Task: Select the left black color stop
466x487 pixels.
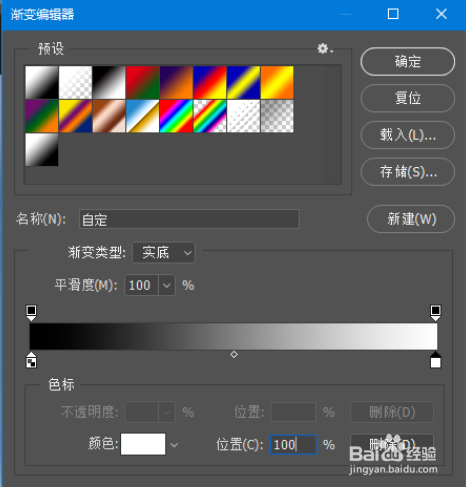Action: pos(31,360)
